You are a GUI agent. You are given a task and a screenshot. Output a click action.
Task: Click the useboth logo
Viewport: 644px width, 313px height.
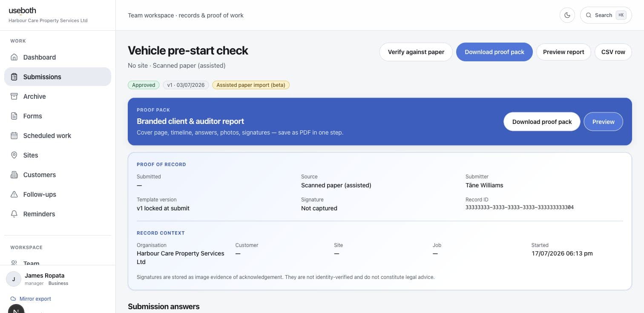coord(22,11)
